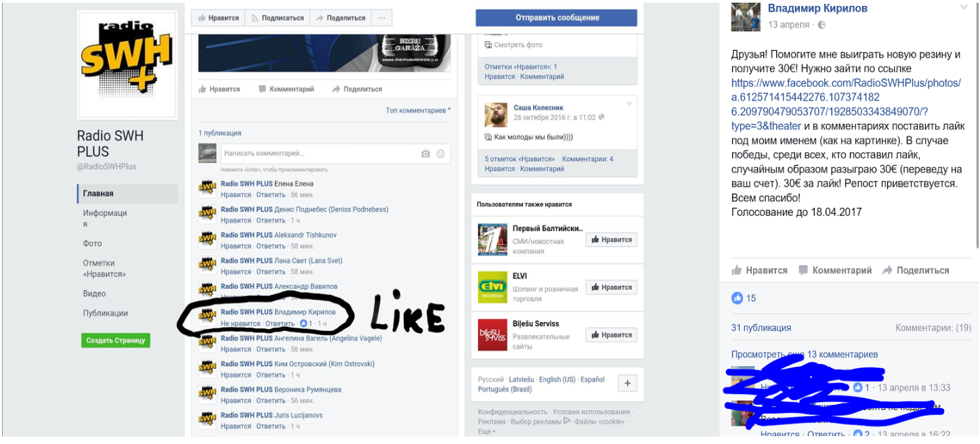
Task: Open the Владимир Кирилов name link on the post
Action: (x=817, y=9)
